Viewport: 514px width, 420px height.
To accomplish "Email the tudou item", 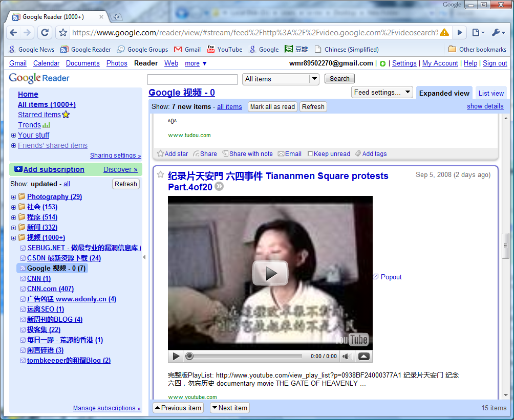I will click(x=289, y=153).
